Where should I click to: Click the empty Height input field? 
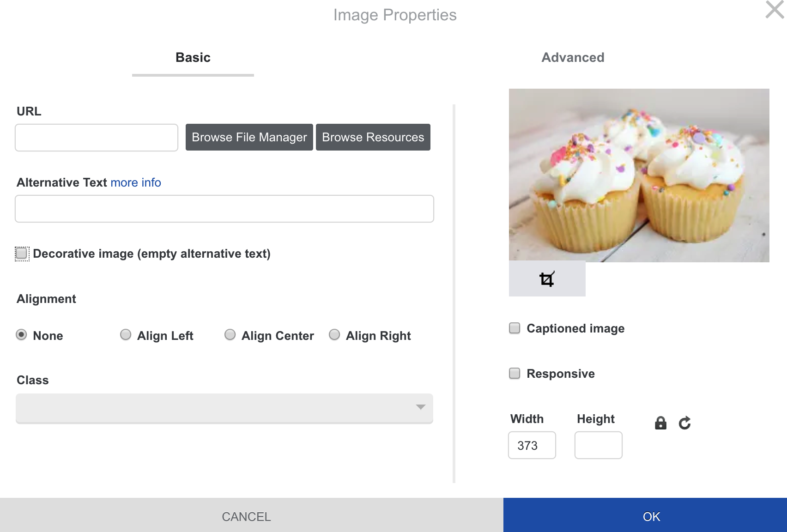(599, 445)
